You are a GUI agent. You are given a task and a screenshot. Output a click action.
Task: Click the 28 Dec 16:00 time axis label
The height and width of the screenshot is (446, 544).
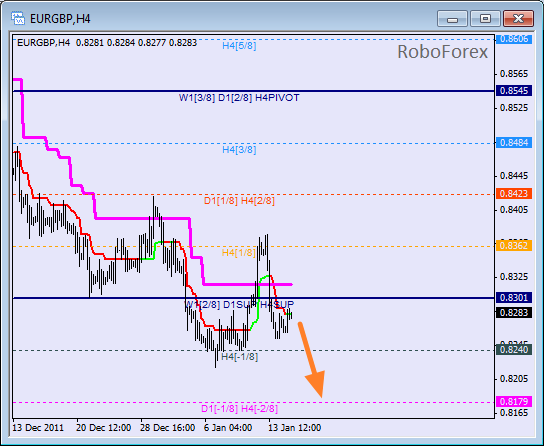click(168, 428)
